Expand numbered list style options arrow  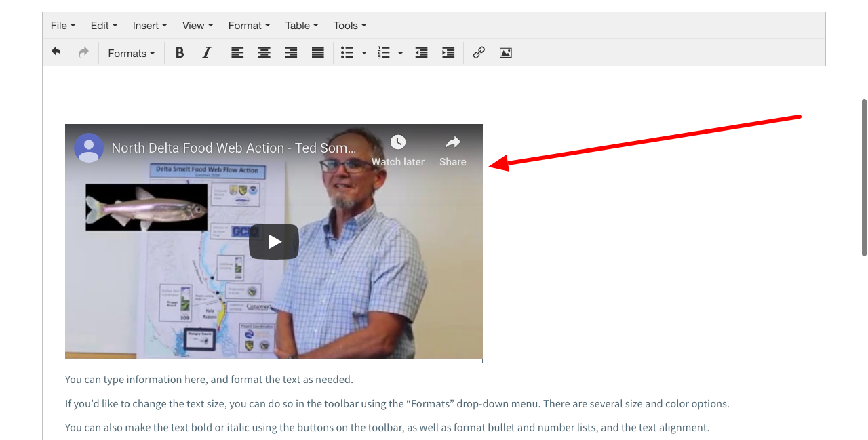click(401, 53)
